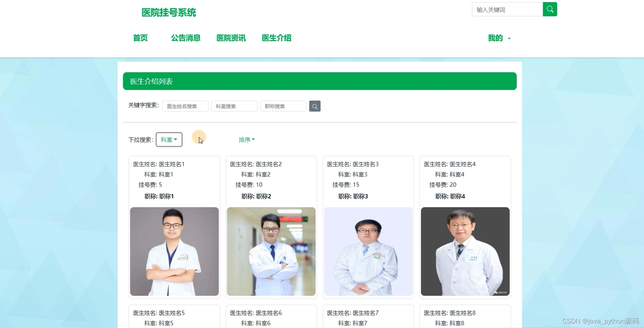This screenshot has width=644, height=328.
Task: Click text 医生姓名: 医生姓名5
Action: click(x=159, y=313)
